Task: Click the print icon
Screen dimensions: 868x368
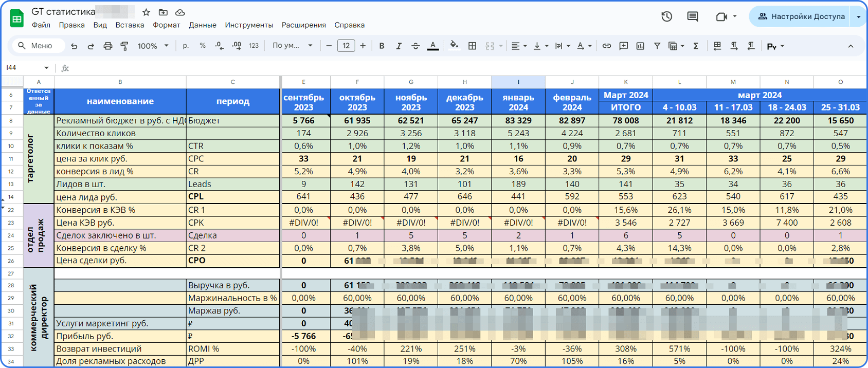Action: click(x=107, y=46)
